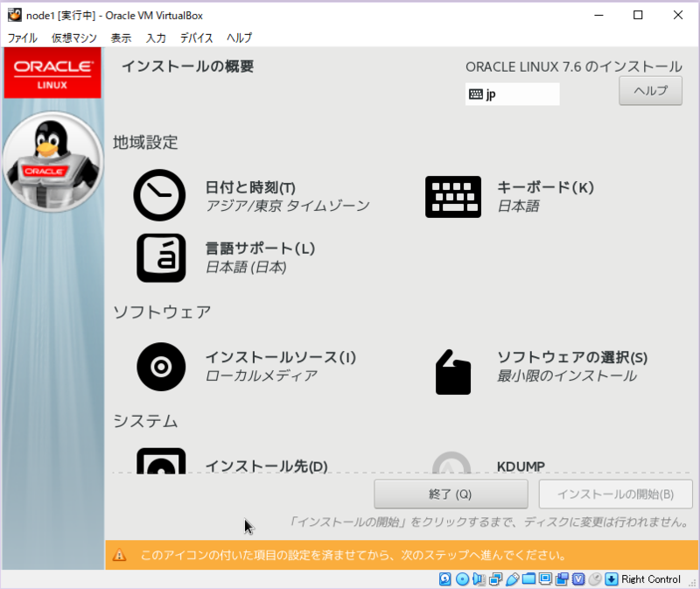Click the mouse integration status icon
The width and height of the screenshot is (700, 589).
(595, 579)
